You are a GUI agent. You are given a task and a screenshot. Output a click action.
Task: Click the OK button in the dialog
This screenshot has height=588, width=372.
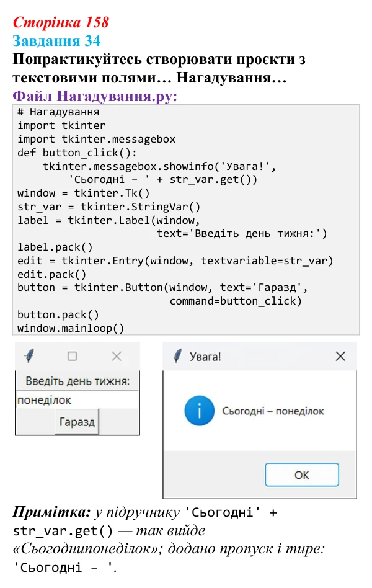[x=302, y=474]
